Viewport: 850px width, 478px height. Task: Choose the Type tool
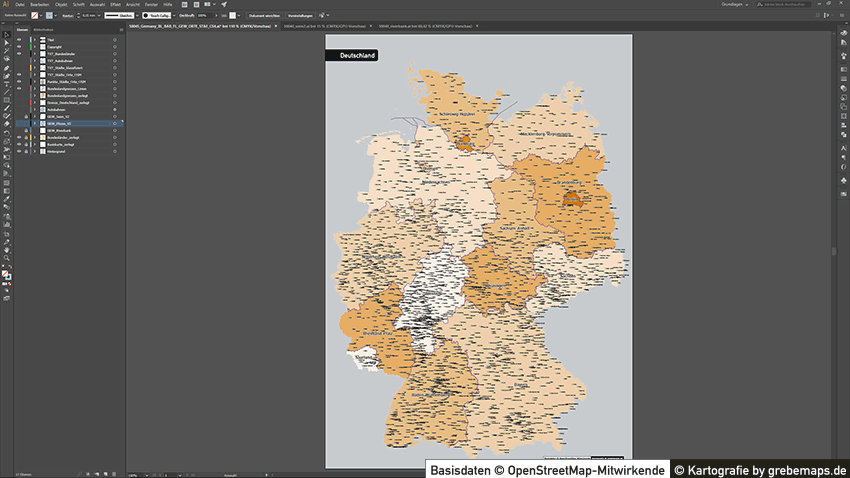(x=6, y=84)
